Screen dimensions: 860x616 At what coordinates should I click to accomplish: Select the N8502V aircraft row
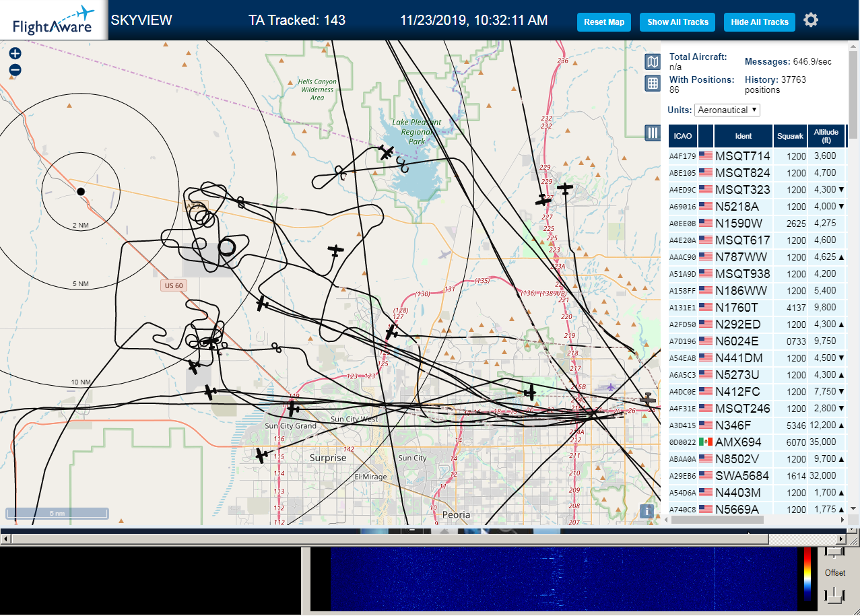(x=757, y=459)
